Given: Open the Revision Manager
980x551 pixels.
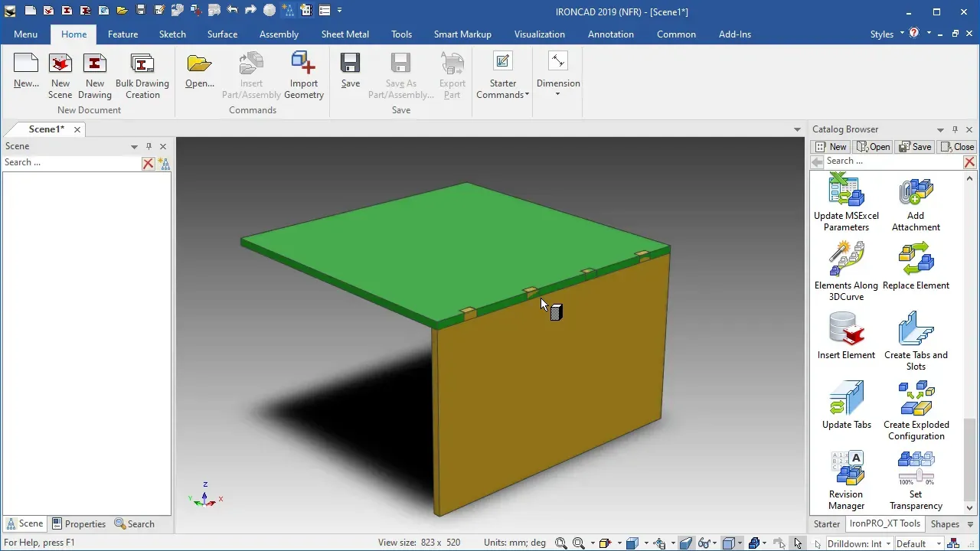Looking at the screenshot, I should point(846,481).
